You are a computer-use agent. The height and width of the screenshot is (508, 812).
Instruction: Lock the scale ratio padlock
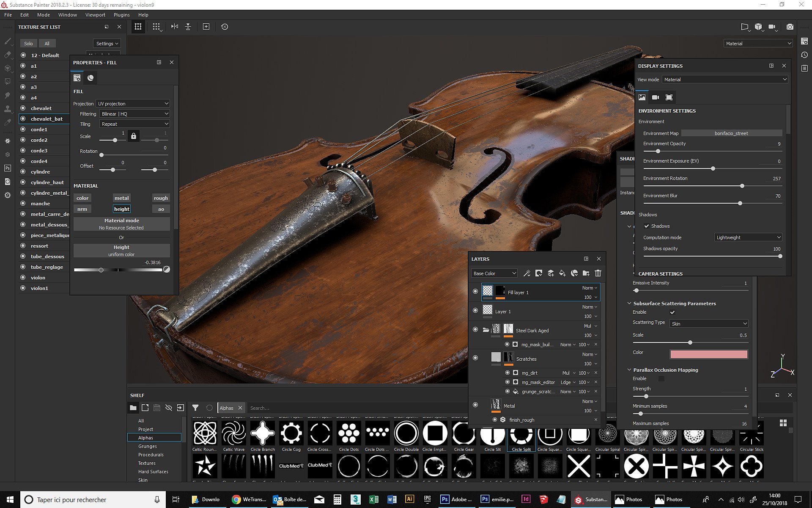(x=134, y=136)
